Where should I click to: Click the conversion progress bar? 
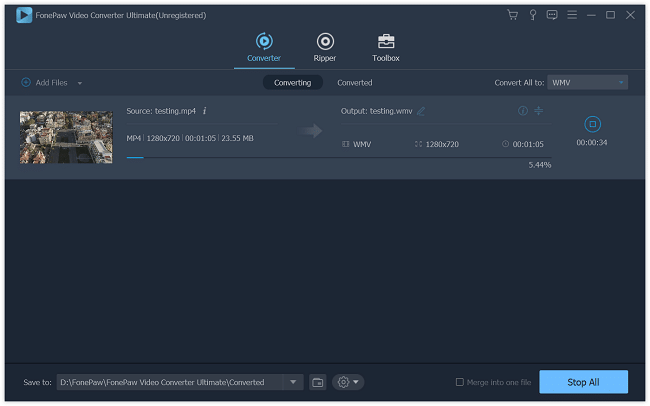(339, 158)
